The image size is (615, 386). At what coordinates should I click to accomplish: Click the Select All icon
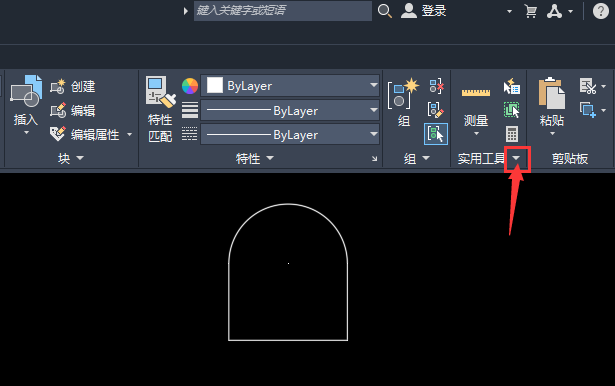tap(512, 110)
